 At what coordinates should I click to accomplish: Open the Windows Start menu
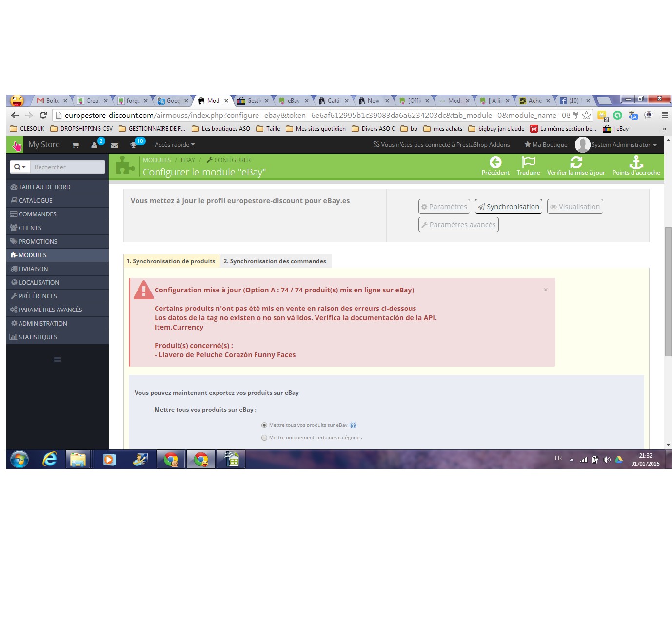(20, 459)
